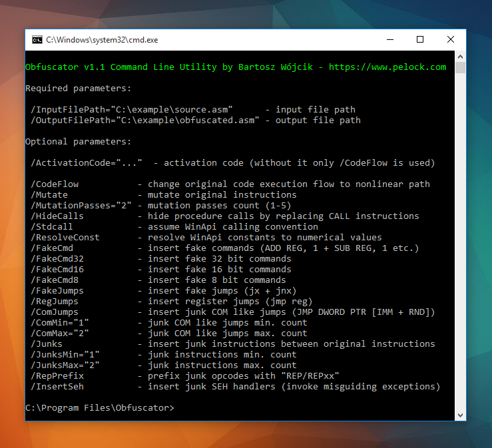Click 'input file path' description

pos(316,109)
